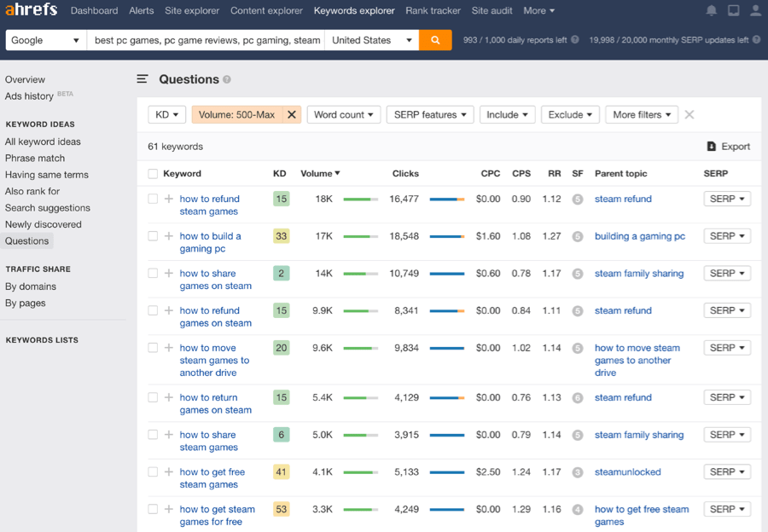Screen dimensions: 768x532
Task: Add 'how to share steam games' via plus
Action: coord(168,435)
